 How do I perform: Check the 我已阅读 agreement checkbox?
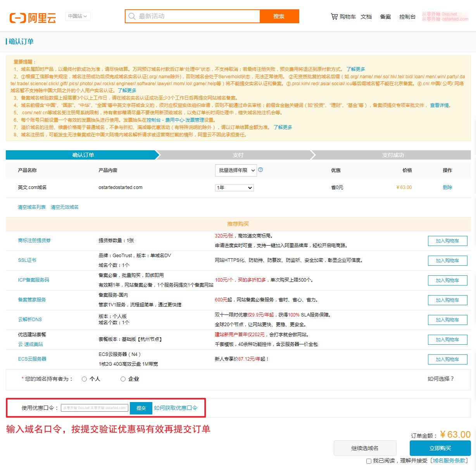(x=369, y=461)
